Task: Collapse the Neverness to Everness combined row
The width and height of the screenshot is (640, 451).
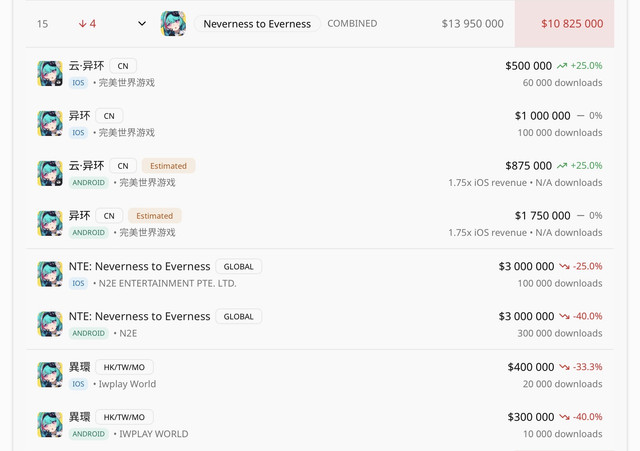Action: point(142,24)
